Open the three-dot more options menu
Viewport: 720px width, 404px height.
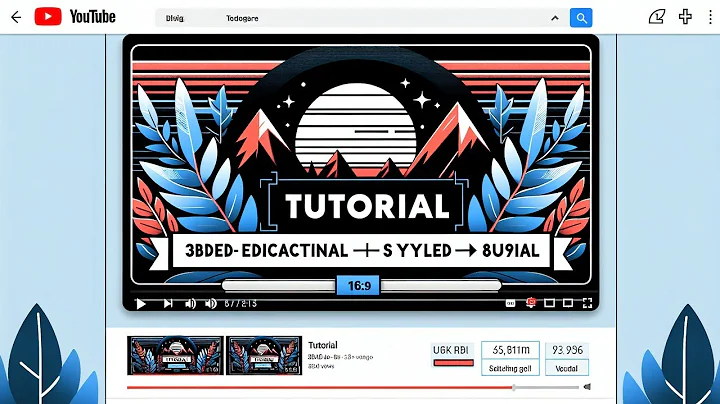click(710, 17)
